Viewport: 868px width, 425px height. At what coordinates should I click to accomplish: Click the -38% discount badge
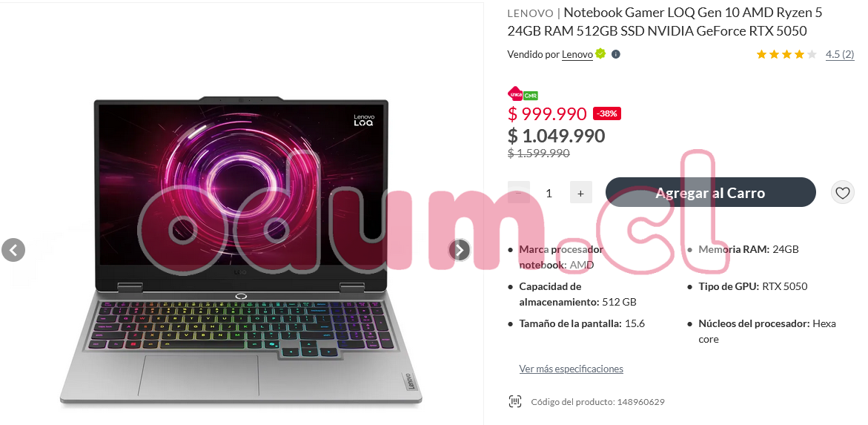607,113
